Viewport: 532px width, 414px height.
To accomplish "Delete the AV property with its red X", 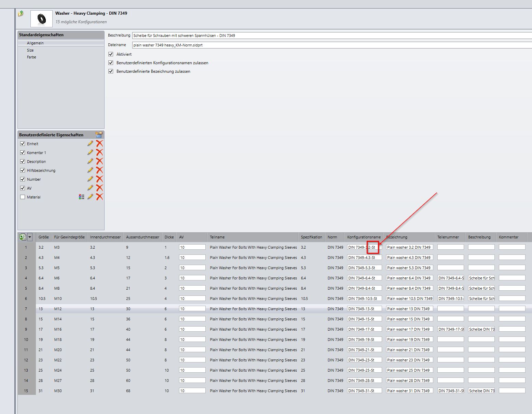I will (99, 188).
